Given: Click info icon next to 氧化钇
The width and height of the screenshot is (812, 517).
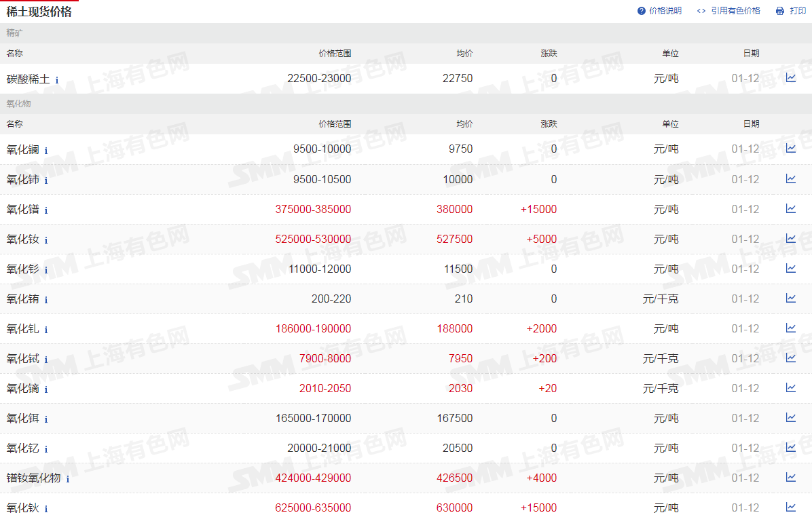Looking at the screenshot, I should pos(46,450).
